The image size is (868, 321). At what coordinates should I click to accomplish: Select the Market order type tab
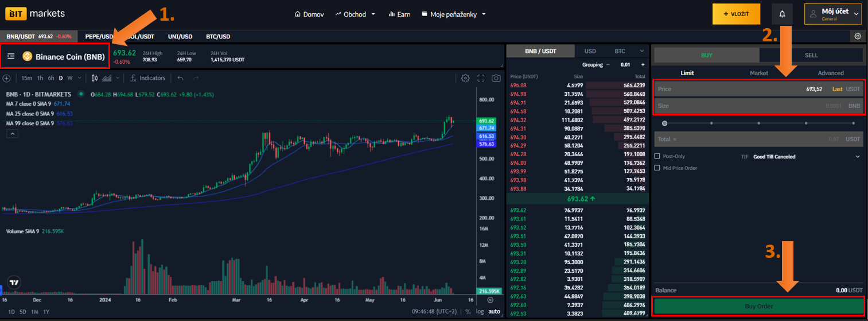[x=758, y=73]
